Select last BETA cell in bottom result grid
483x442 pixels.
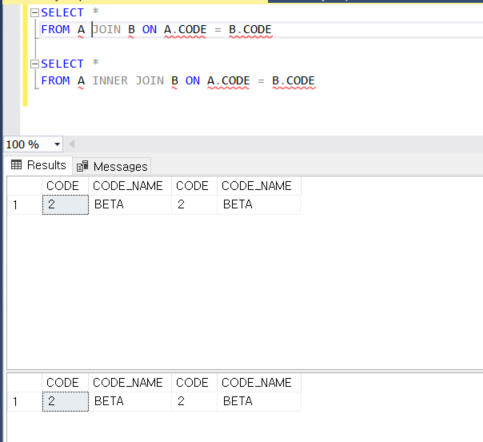259,401
